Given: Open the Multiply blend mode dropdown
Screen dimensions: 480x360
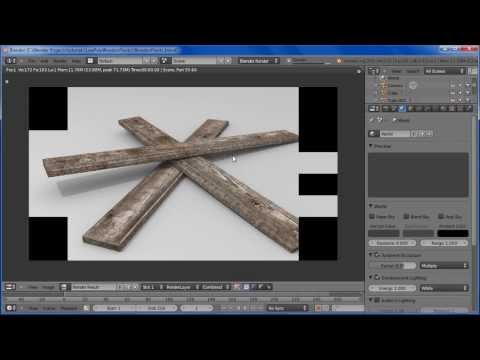Looking at the screenshot, I should (444, 266).
